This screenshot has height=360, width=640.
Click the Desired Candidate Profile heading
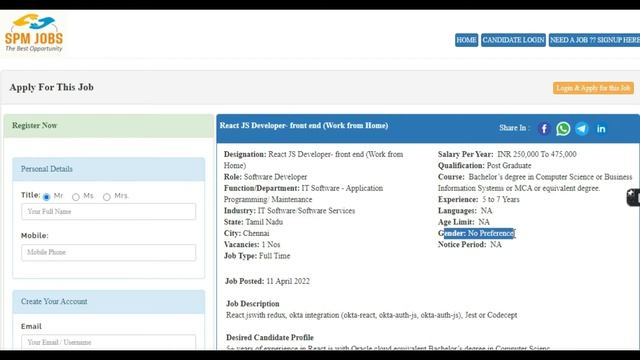point(270,338)
